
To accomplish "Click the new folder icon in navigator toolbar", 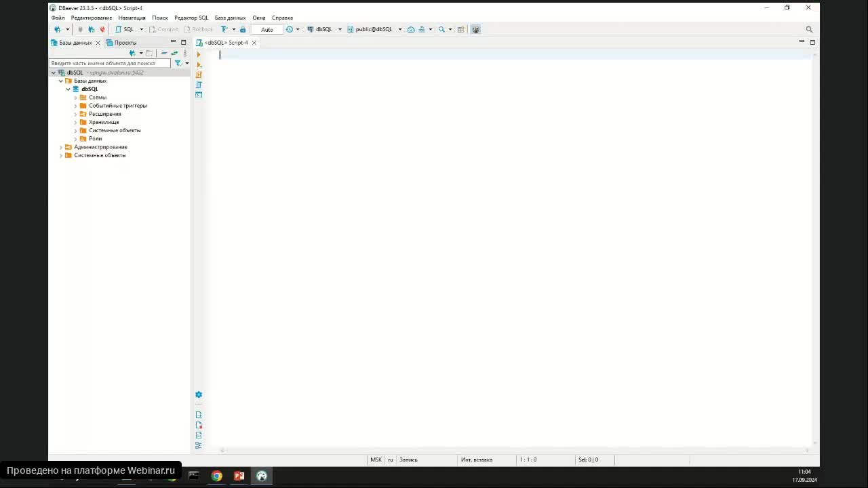I will pos(149,53).
